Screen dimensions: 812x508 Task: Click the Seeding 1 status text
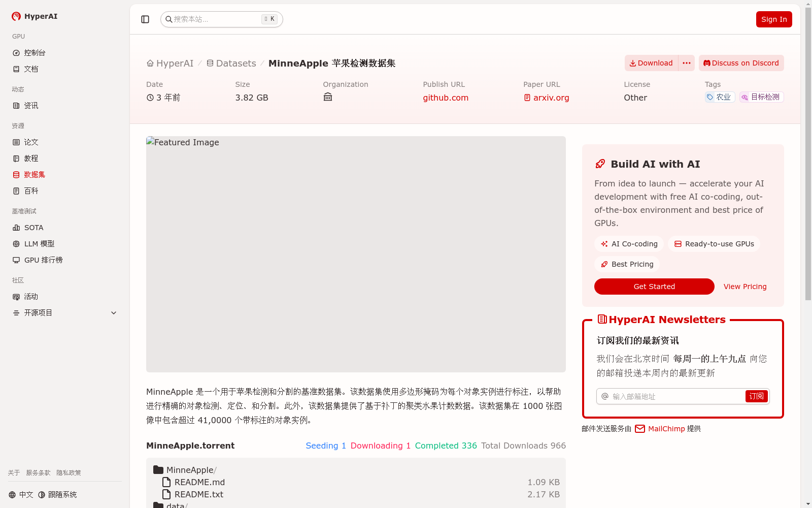point(326,446)
